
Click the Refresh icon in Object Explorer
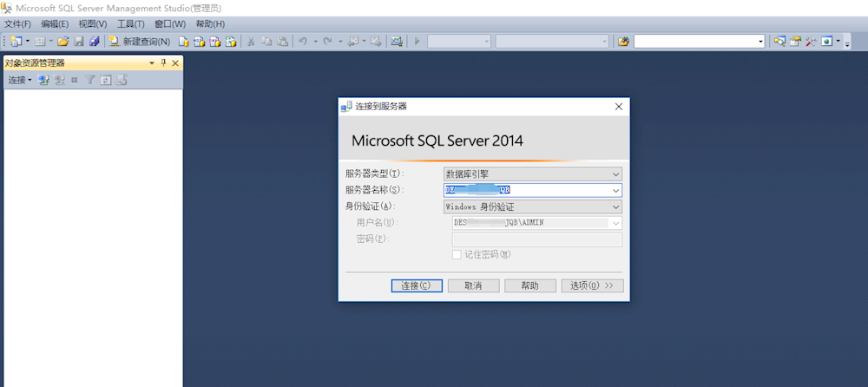tap(105, 81)
